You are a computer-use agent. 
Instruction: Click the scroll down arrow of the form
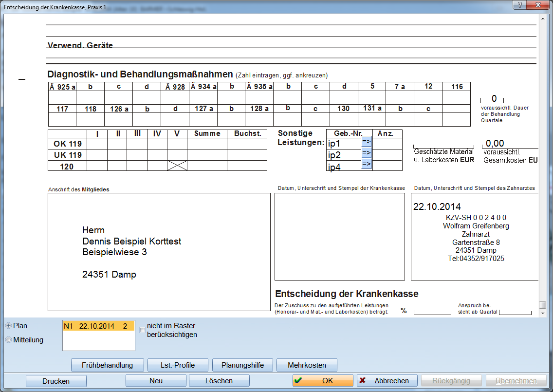pos(542,314)
